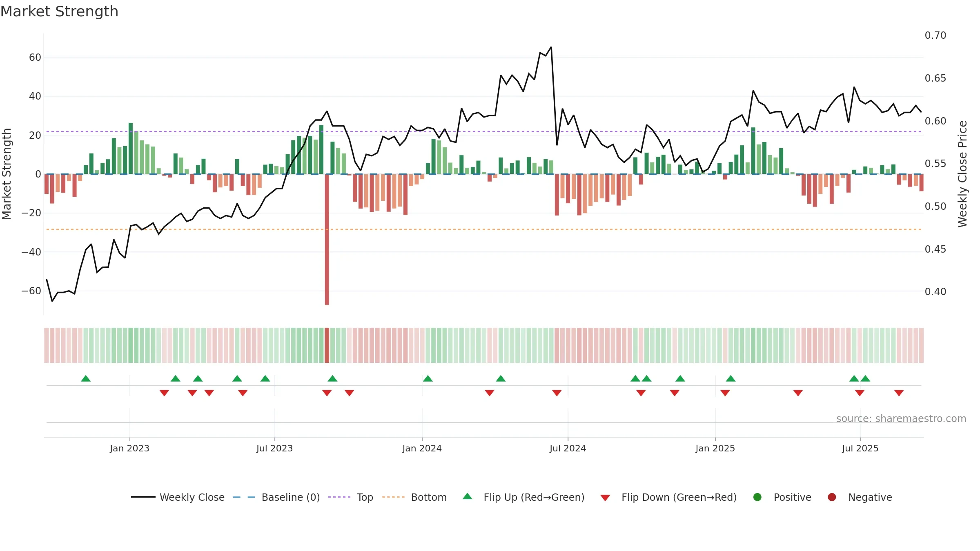Click the green circle beside Positive
The width and height of the screenshot is (980, 551).
pos(757,497)
